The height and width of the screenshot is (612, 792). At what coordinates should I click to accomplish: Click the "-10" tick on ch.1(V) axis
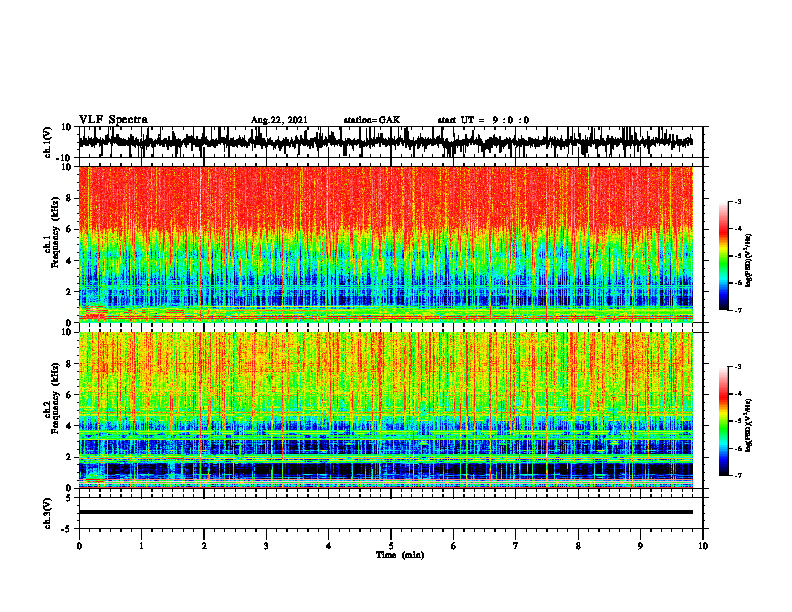coord(65,158)
